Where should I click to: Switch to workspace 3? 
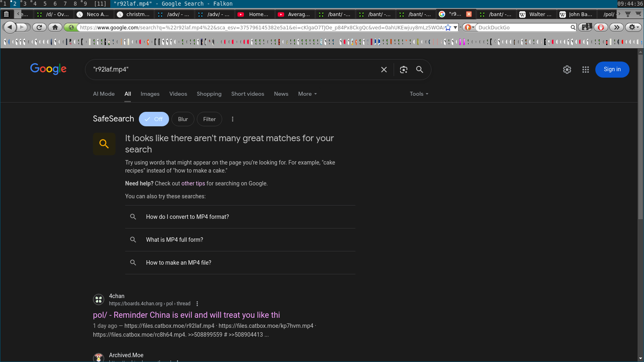25,4
